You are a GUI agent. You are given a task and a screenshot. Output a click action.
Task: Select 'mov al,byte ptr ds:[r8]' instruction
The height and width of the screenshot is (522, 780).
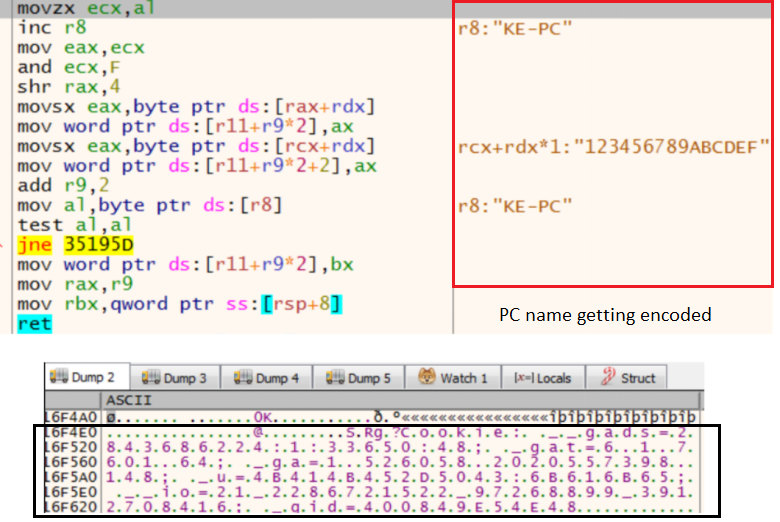[150, 205]
